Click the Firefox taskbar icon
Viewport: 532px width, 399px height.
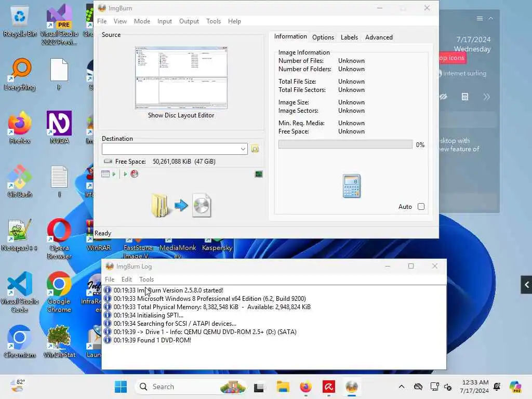(305, 387)
